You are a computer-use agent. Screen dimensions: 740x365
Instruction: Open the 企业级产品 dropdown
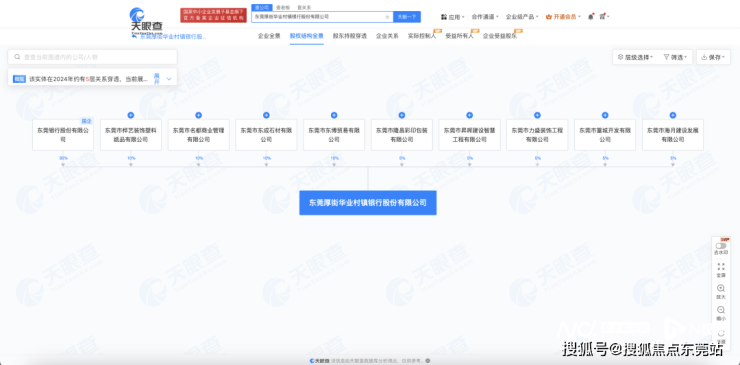point(522,17)
